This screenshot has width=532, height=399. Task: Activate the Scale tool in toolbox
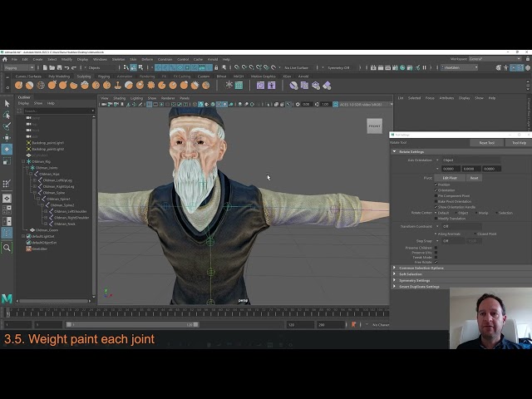click(x=7, y=160)
